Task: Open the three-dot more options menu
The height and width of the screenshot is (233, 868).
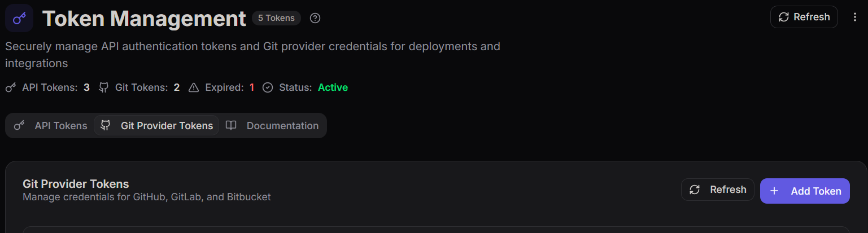Action: click(855, 17)
